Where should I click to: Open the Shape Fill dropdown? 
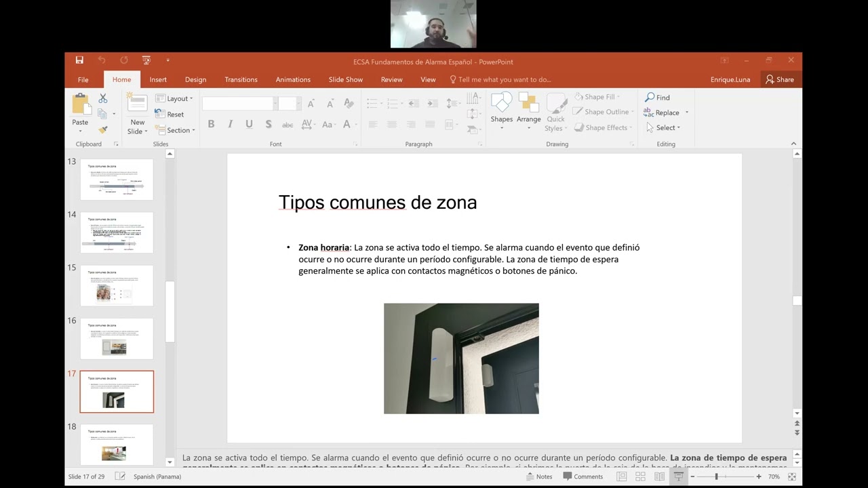[x=597, y=97]
